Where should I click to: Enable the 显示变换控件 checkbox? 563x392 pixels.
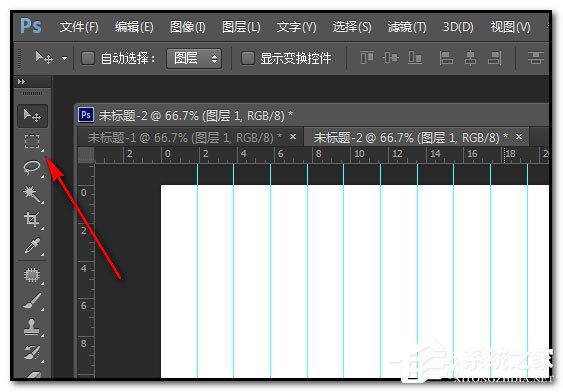point(247,58)
